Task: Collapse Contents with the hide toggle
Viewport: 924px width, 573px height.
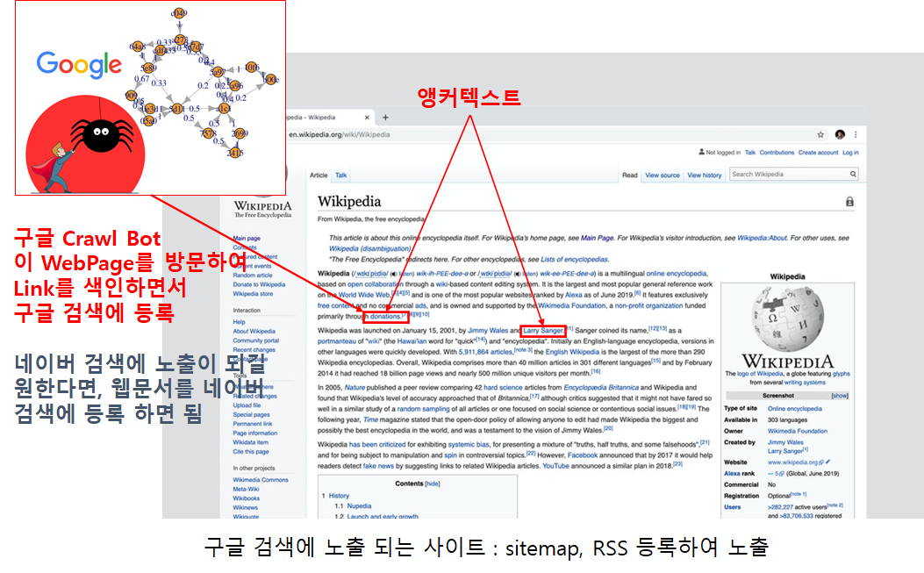Action: coord(433,483)
